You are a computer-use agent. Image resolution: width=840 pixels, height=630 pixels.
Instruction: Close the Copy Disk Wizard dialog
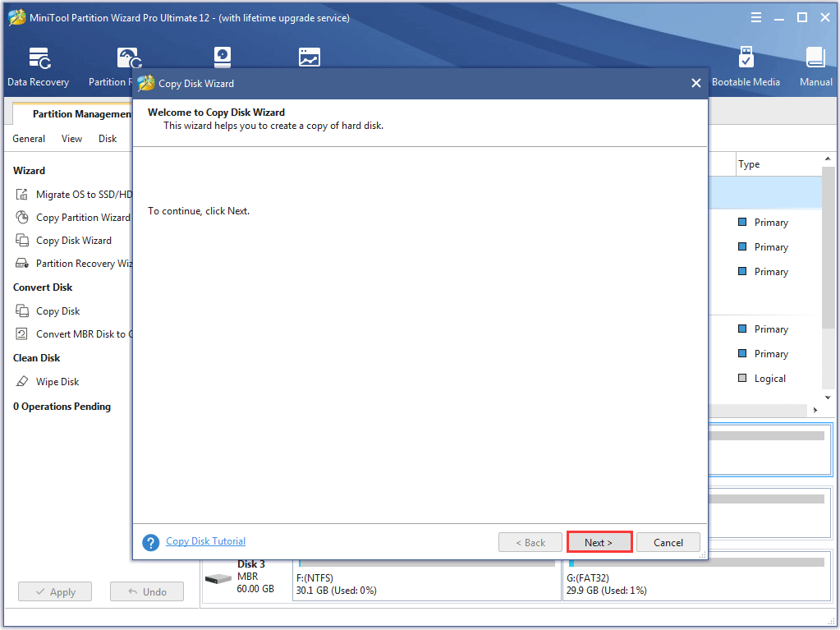point(695,83)
